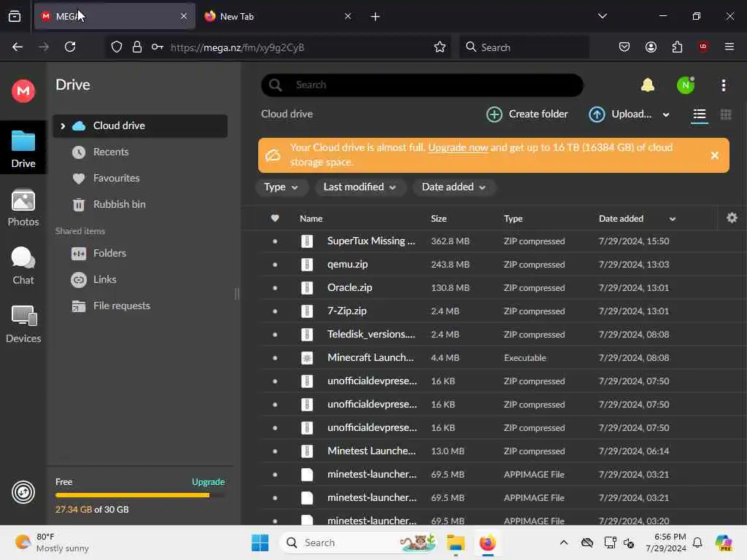The image size is (747, 560).
Task: Go back in the browser
Action: (x=18, y=47)
